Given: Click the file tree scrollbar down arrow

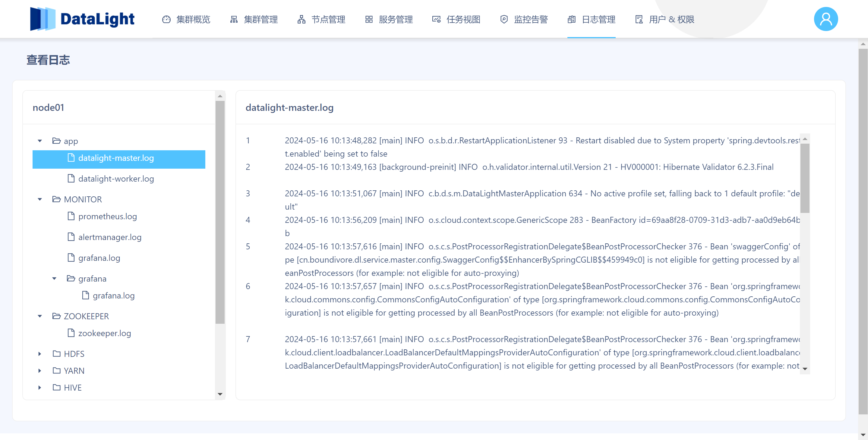Looking at the screenshot, I should 220,394.
